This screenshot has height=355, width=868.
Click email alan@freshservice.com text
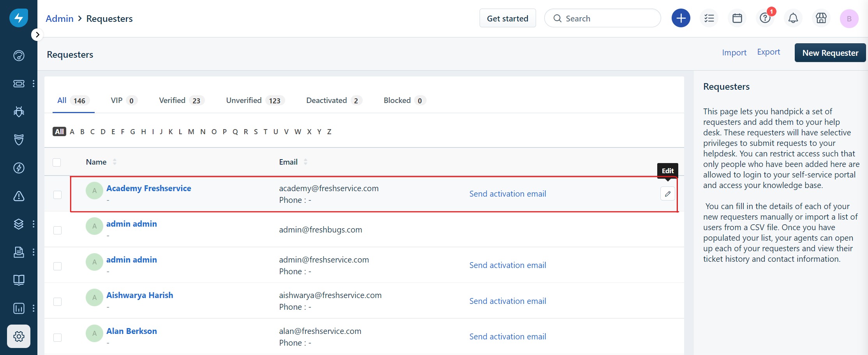[x=320, y=331]
